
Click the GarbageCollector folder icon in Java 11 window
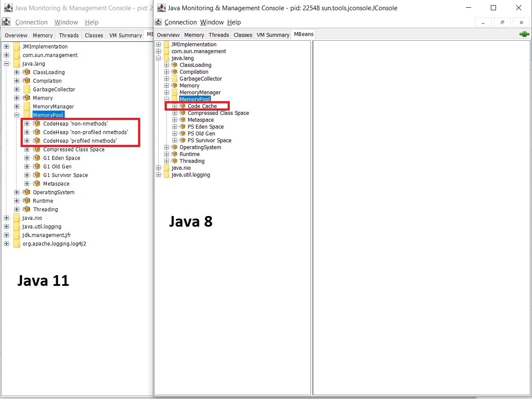pos(27,89)
